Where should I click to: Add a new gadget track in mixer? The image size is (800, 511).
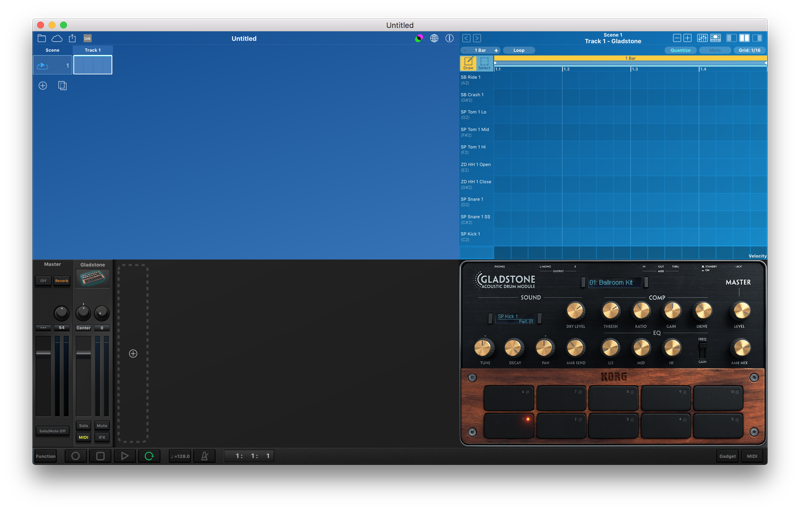[133, 353]
